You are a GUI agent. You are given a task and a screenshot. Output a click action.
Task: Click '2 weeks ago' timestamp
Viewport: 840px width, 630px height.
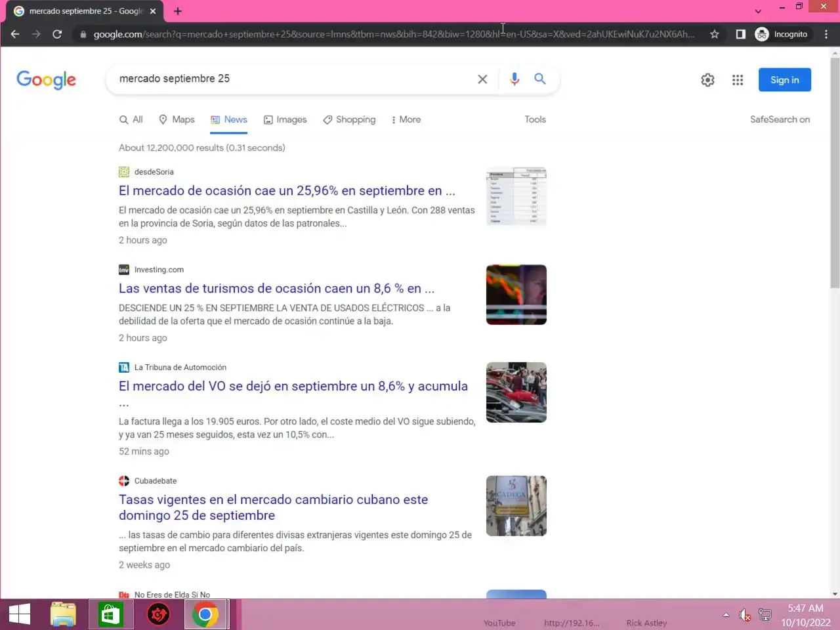pos(144,565)
